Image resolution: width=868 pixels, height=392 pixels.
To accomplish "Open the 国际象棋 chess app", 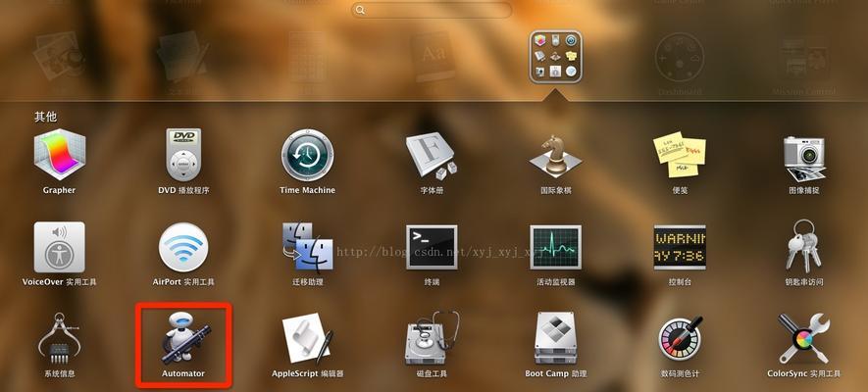I will (555, 154).
